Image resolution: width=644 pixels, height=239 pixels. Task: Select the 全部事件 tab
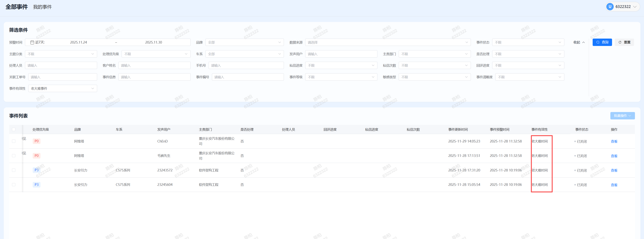tap(16, 7)
